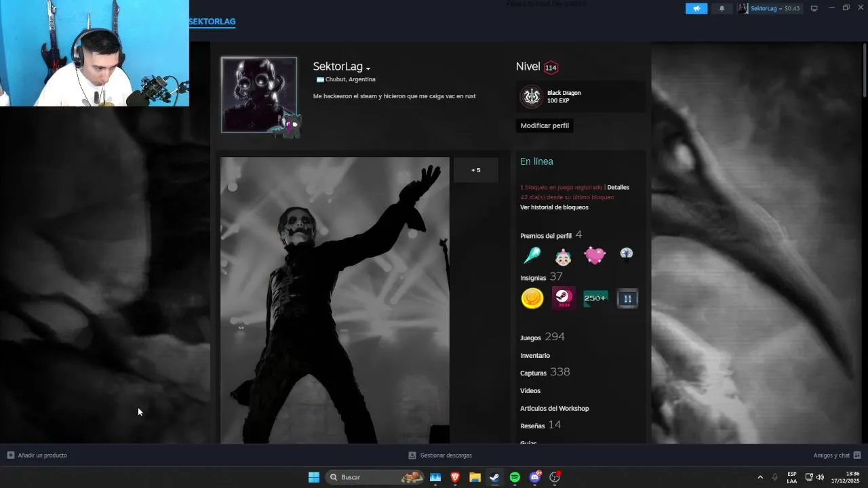Viewport: 868px width, 488px height.
Task: Click the 250+ games collector badge
Action: click(595, 298)
